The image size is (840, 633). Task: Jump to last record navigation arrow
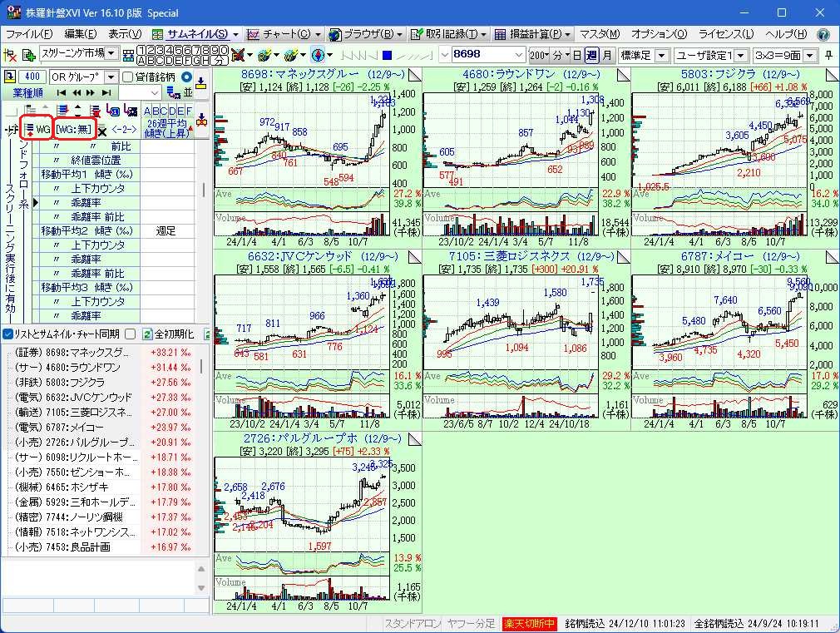click(106, 92)
